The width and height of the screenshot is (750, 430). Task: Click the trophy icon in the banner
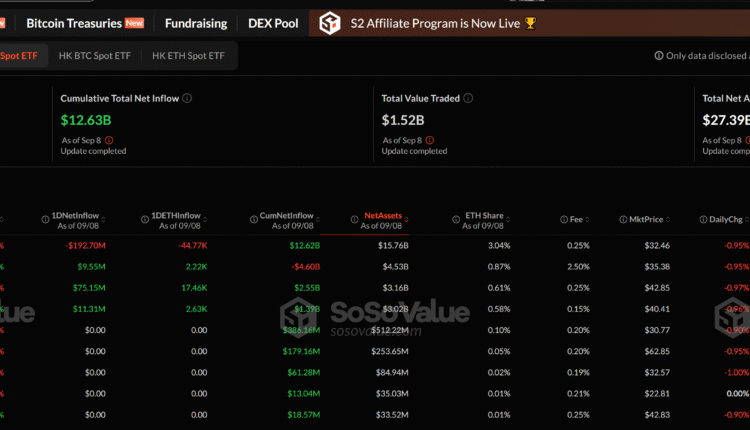(530, 23)
